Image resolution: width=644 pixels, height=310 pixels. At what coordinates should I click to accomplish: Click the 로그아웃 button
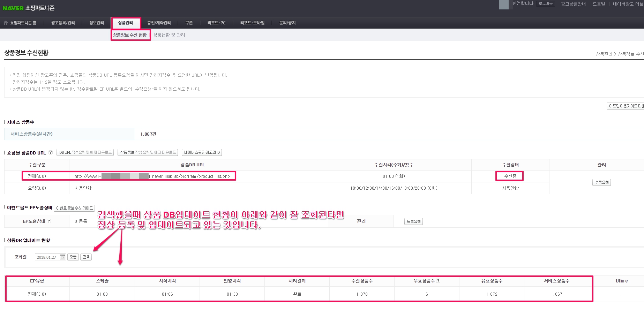(x=546, y=3)
